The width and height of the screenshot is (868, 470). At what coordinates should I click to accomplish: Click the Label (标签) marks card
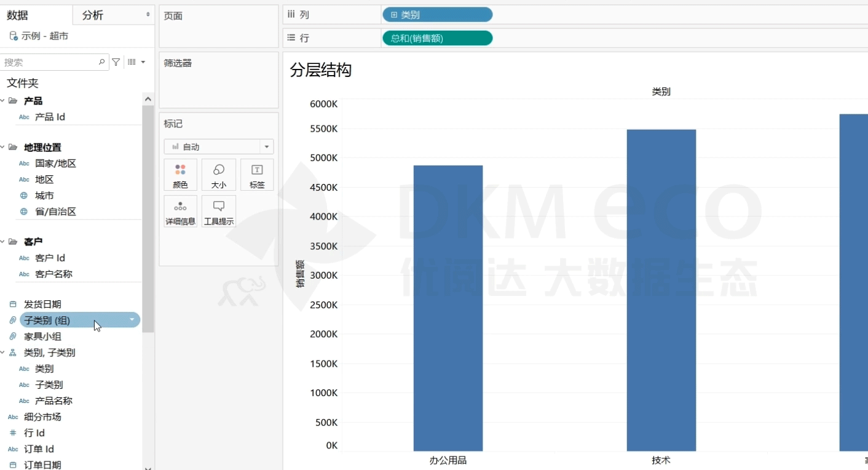(x=257, y=175)
